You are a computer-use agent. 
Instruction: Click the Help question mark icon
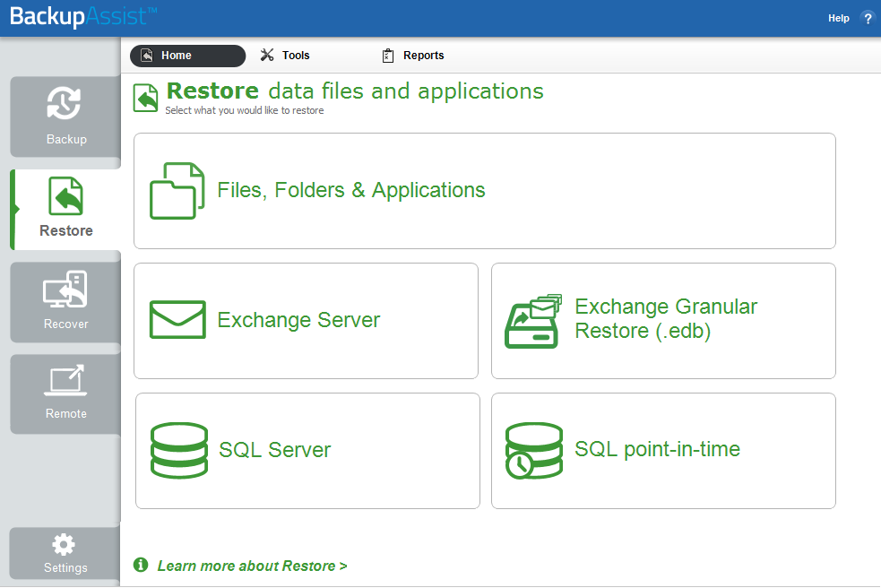(x=868, y=18)
